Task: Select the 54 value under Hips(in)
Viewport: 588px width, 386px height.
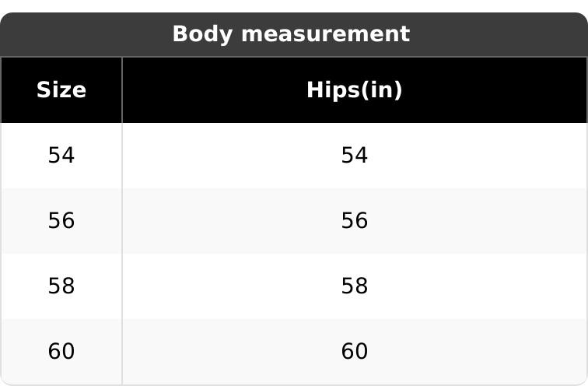Action: (x=354, y=156)
